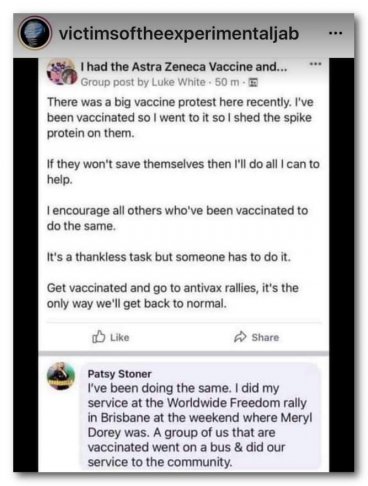Click the 50 m post timestamp
Image resolution: width=368 pixels, height=486 pixels.
coord(227,82)
